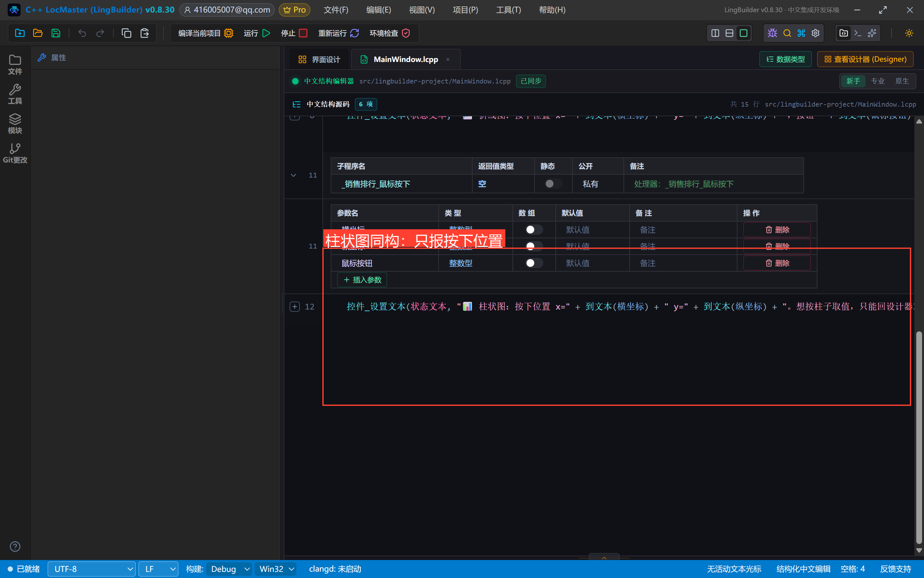The height and width of the screenshot is (578, 924).
Task: Click 插入参数 button
Action: [362, 280]
